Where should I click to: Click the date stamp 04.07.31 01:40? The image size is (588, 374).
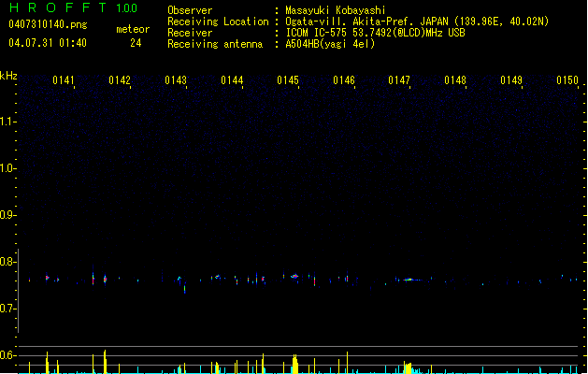point(48,43)
